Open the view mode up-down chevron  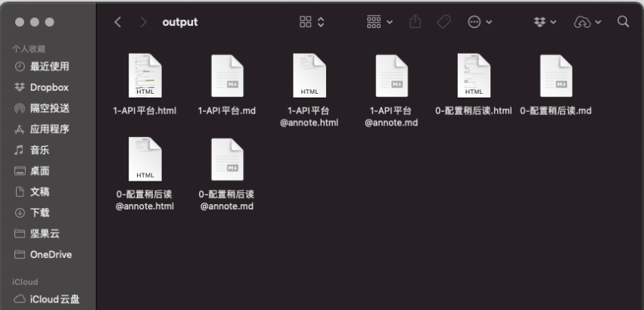[x=321, y=22]
